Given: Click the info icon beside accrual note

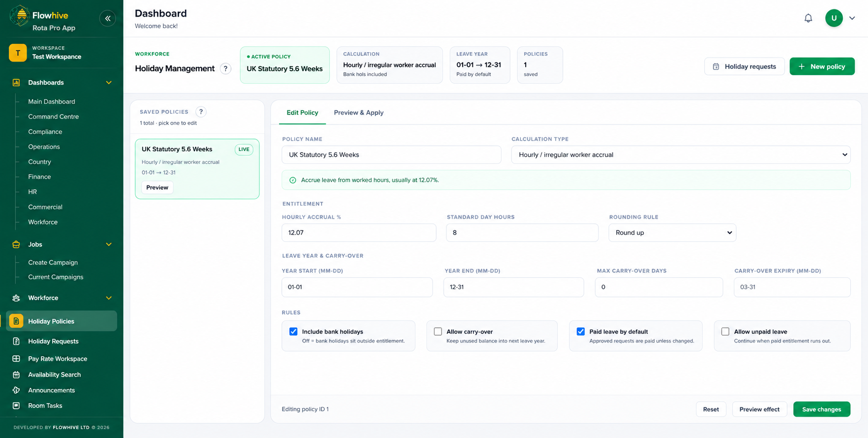Looking at the screenshot, I should [x=293, y=180].
